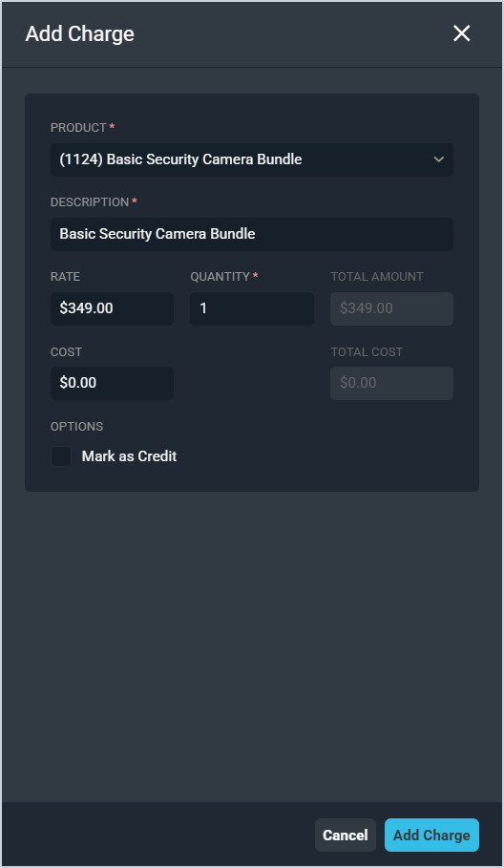Click into the Description text field

point(252,234)
